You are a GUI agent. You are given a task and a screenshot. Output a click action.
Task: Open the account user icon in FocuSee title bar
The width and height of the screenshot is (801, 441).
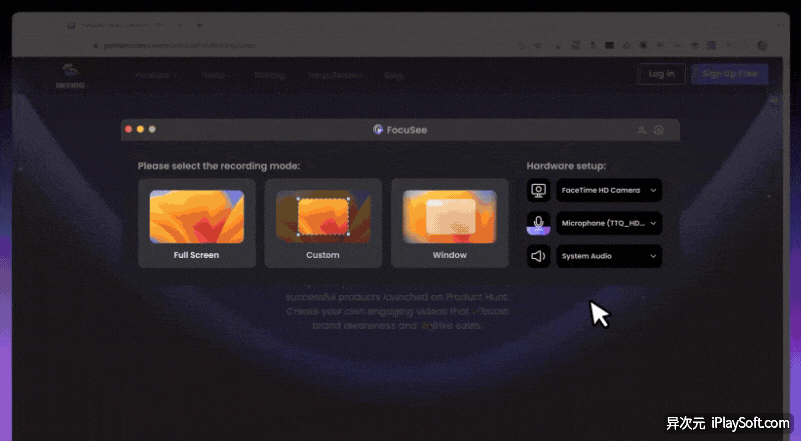coord(641,130)
